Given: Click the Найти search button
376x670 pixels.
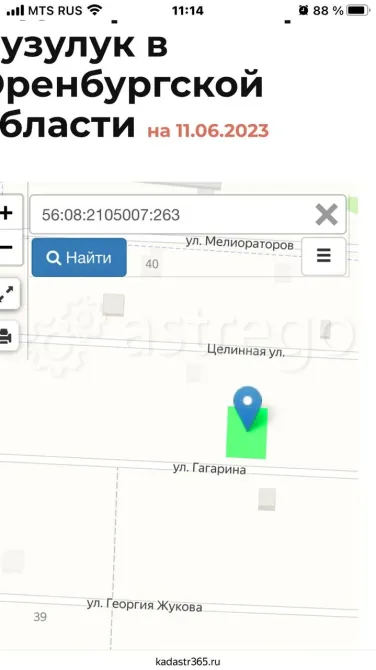Looking at the screenshot, I should (x=79, y=258).
